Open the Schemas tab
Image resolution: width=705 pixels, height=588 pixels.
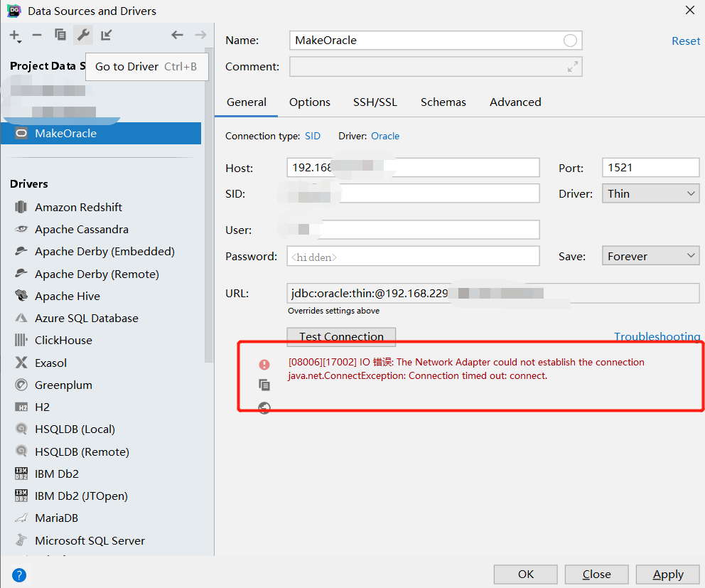(443, 102)
